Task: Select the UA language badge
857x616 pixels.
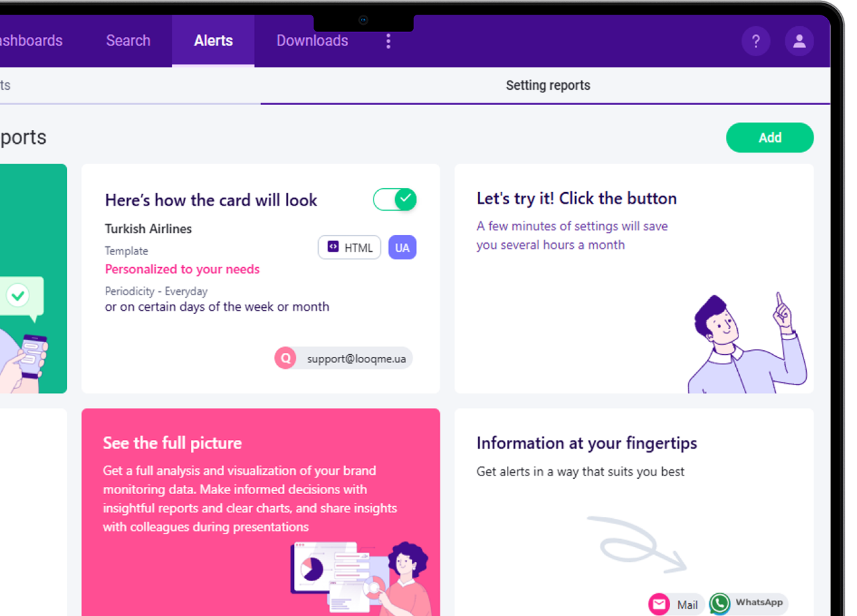Action: pyautogui.click(x=402, y=248)
